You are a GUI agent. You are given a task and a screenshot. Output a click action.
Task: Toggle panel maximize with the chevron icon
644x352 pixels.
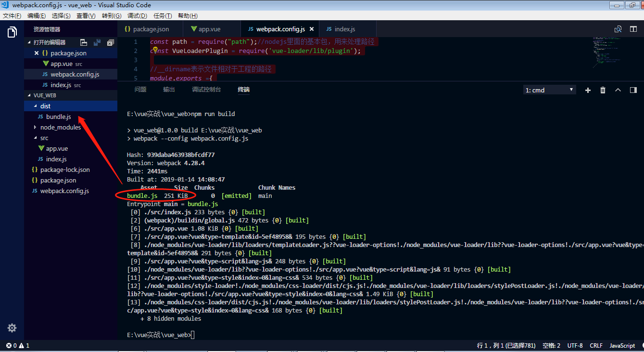pyautogui.click(x=618, y=90)
